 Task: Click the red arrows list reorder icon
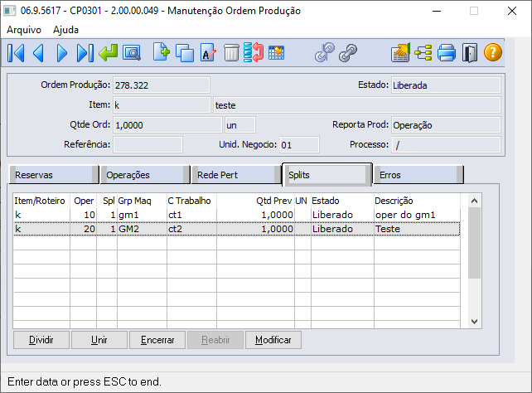[x=254, y=52]
